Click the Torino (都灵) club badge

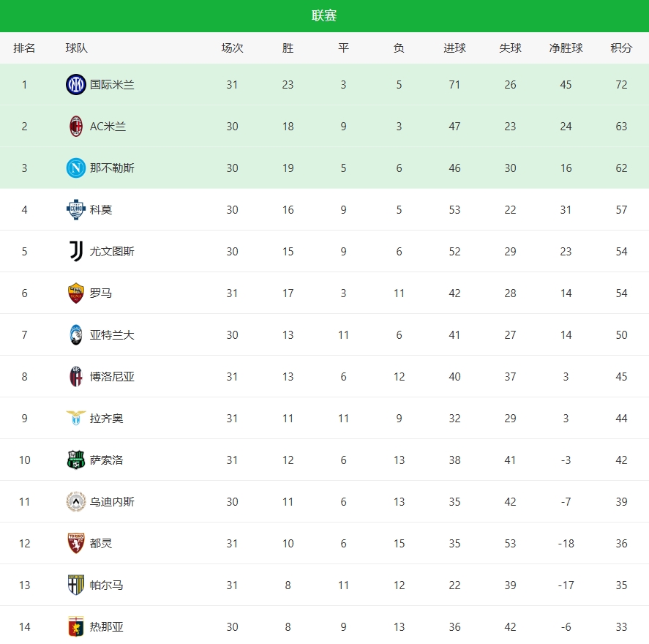click(x=76, y=544)
